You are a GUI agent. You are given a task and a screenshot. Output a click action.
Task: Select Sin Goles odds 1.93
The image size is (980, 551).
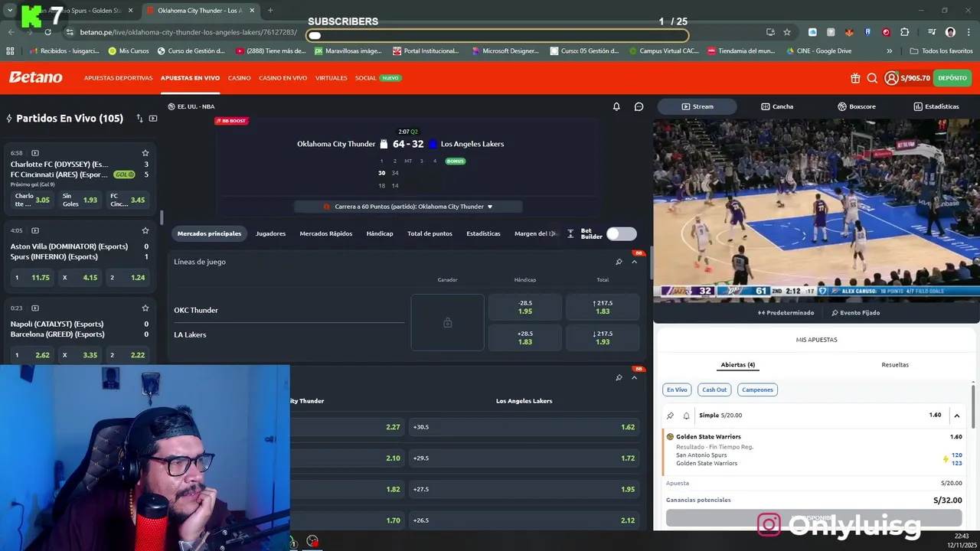(x=80, y=200)
